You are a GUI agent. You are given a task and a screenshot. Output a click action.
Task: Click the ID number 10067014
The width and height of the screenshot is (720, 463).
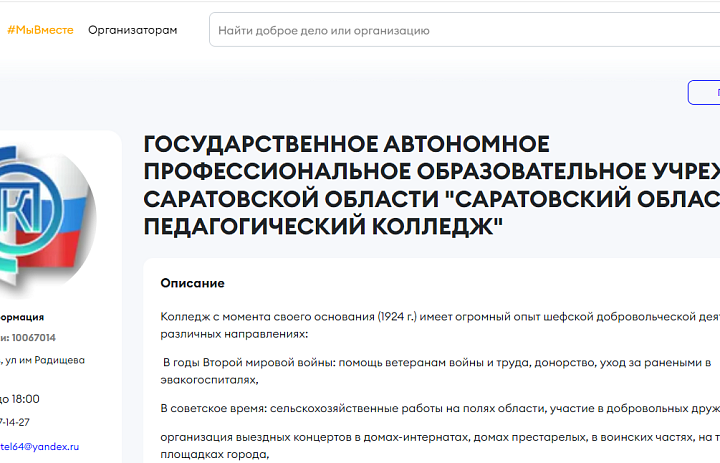34,338
